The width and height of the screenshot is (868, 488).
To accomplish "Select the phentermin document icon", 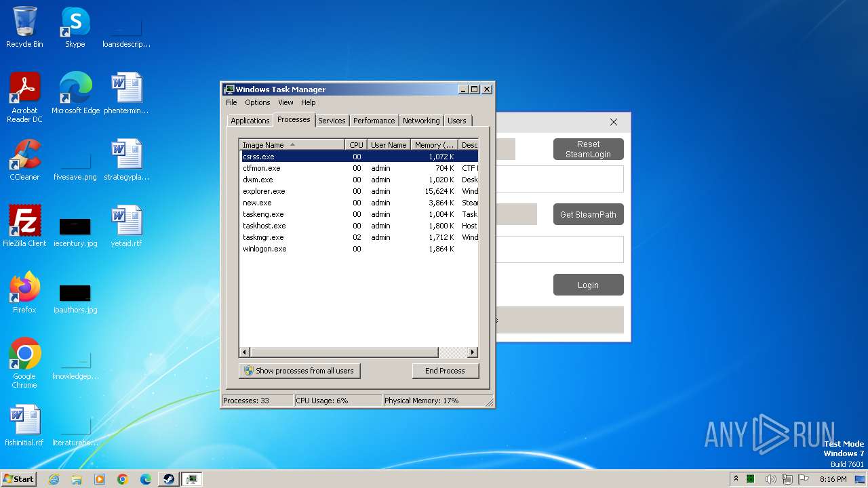I will [x=126, y=94].
